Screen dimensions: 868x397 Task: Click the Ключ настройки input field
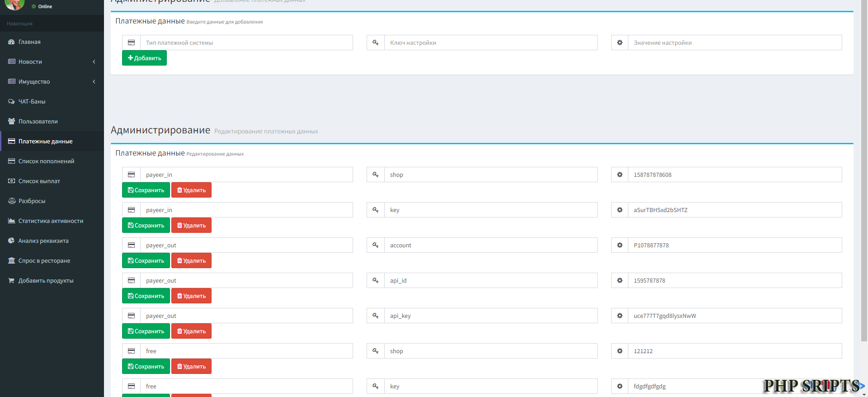pyautogui.click(x=491, y=43)
